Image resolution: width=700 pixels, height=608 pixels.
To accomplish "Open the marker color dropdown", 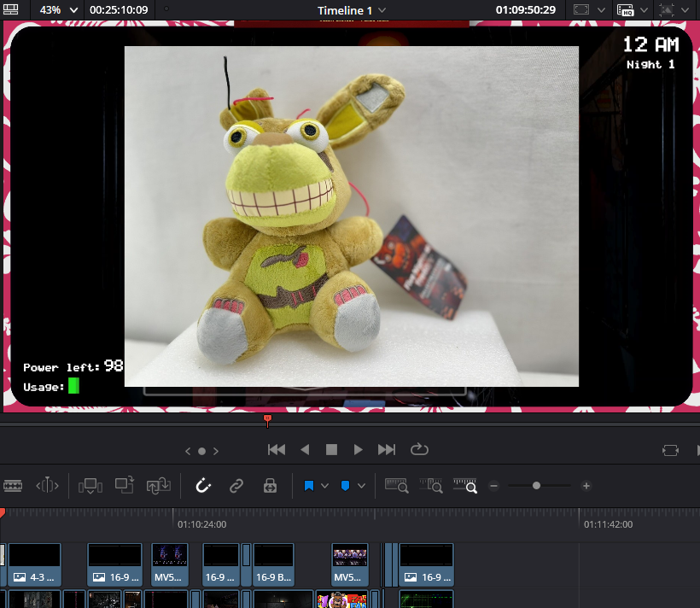I will pos(361,486).
